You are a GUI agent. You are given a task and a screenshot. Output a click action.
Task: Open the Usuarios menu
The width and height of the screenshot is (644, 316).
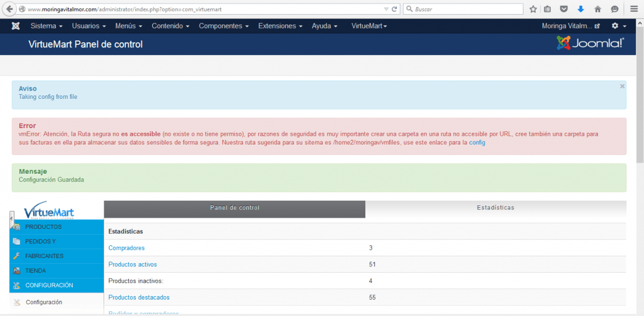coord(89,26)
